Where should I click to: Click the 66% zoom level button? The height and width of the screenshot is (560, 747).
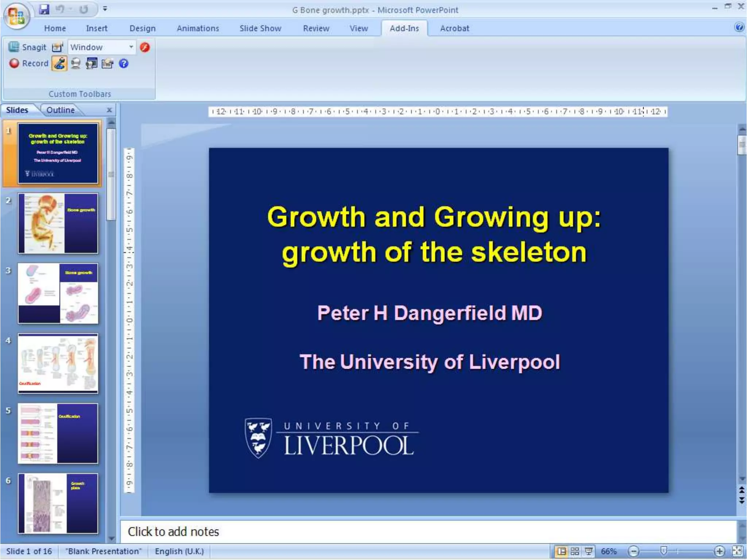tap(608, 551)
